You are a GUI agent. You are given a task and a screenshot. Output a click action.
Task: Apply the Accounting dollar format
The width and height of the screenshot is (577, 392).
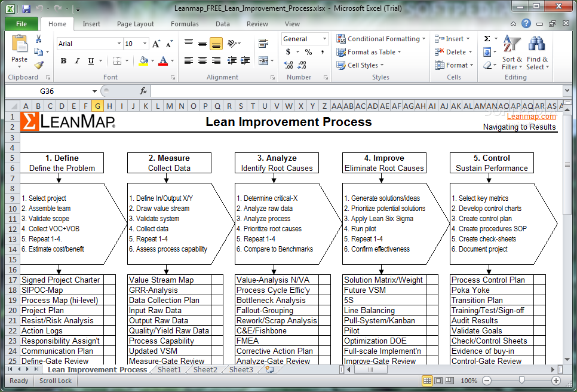click(288, 52)
